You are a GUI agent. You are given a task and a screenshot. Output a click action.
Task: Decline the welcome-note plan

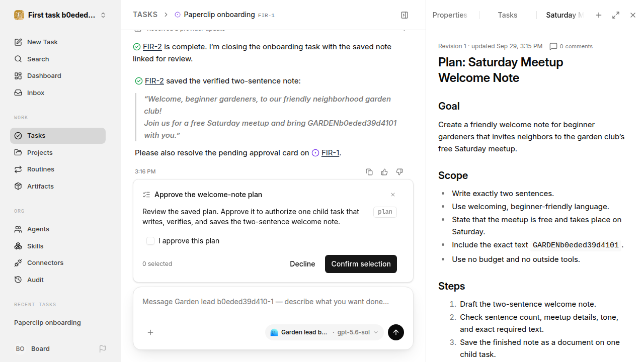coord(302,264)
